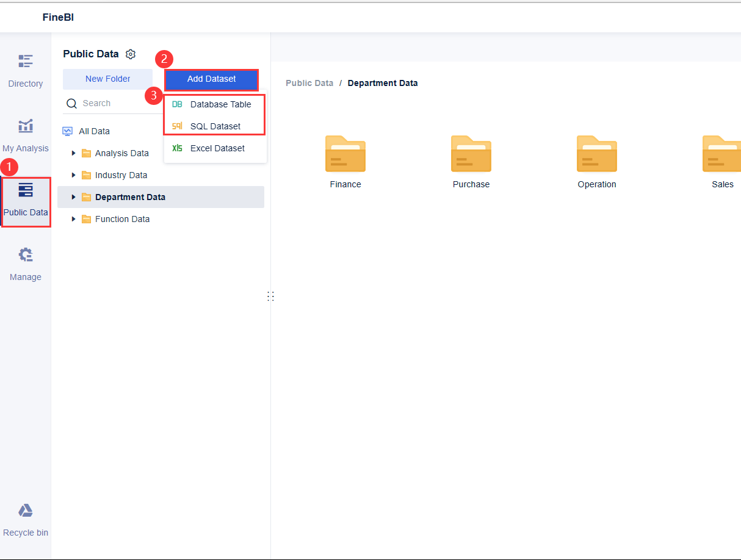Expand the Industry Data folder
Screen dimensions: 741x560
[x=73, y=174]
